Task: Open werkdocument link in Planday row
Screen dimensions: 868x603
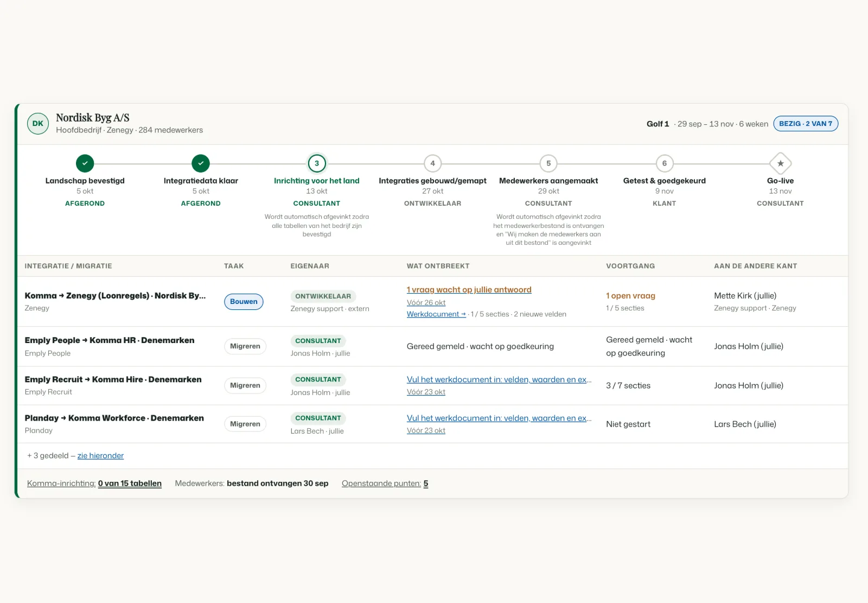Action: point(499,418)
